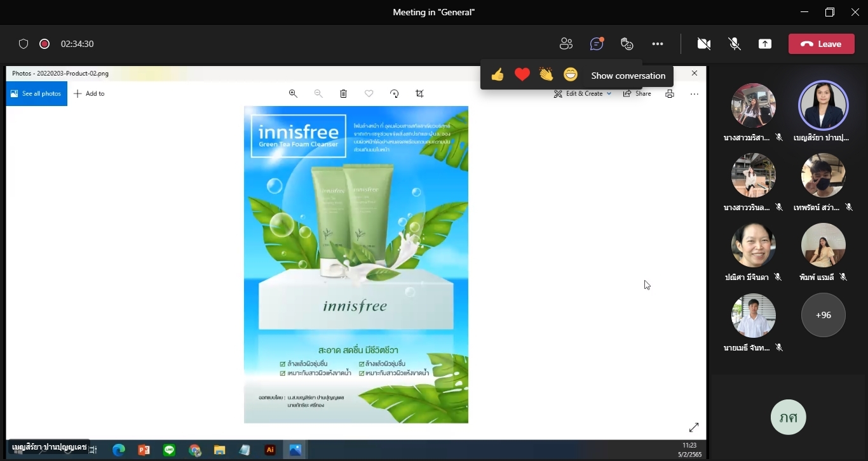Image resolution: width=868 pixels, height=461 pixels.
Task: Expand the +96 more participants tile
Action: click(823, 315)
